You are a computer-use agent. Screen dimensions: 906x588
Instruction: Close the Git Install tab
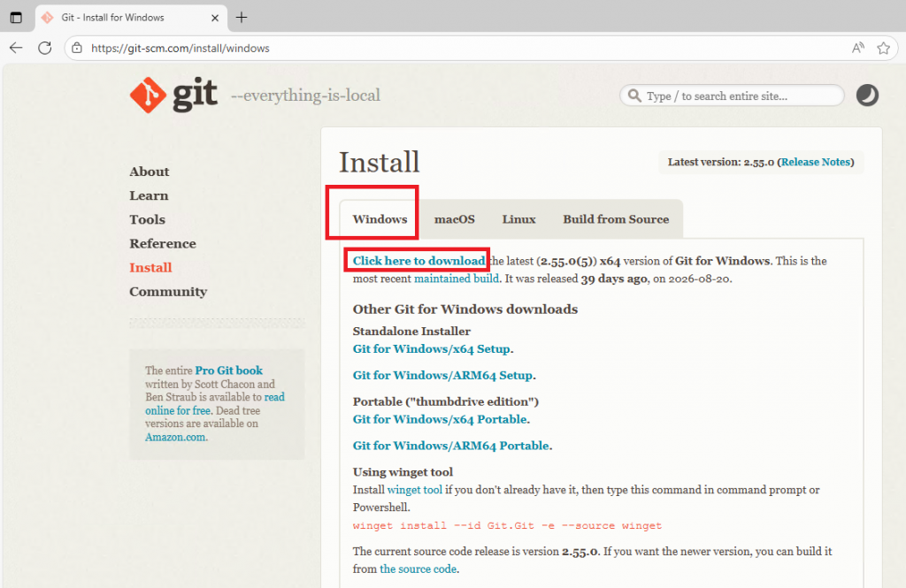pos(215,18)
